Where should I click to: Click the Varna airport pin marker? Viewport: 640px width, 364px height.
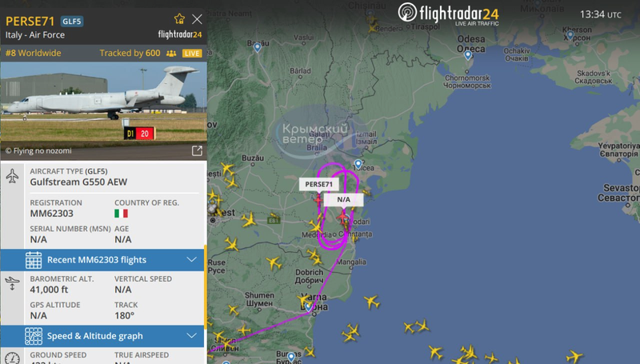tap(309, 306)
